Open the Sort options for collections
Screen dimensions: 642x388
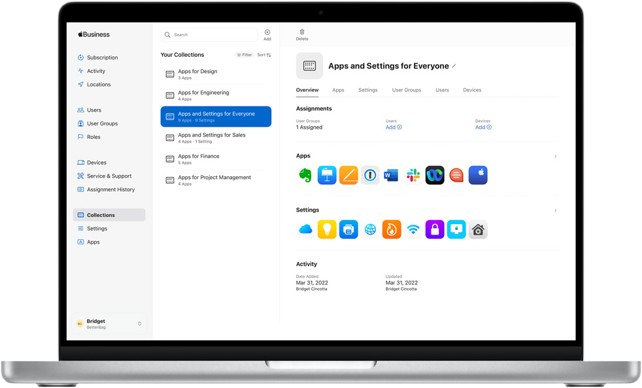264,54
